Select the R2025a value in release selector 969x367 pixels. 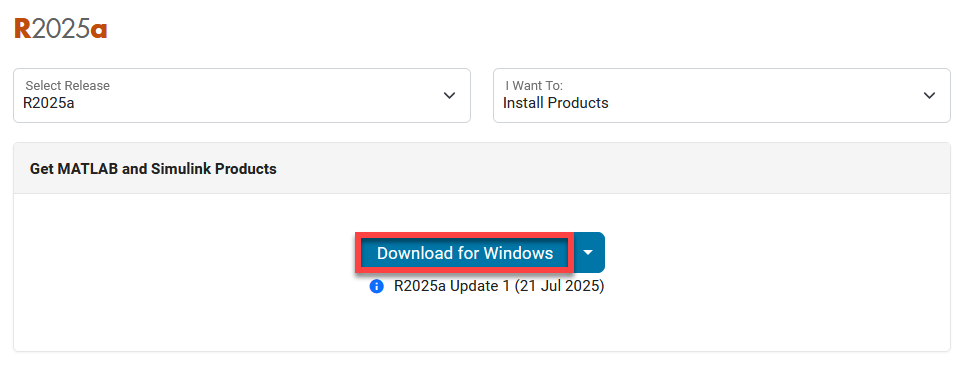[49, 103]
